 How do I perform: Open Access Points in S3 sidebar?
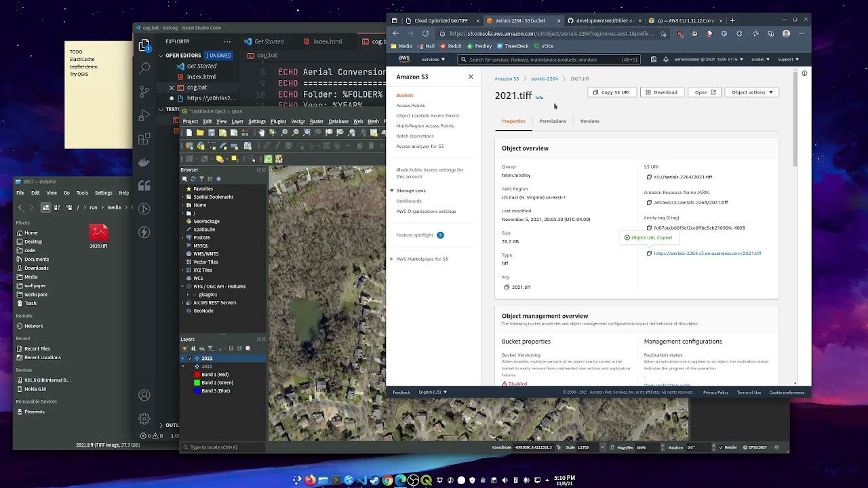tap(410, 106)
